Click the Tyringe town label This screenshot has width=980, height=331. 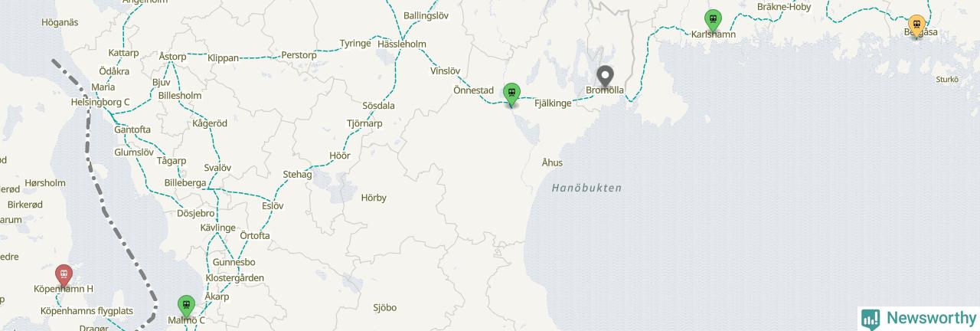(355, 44)
